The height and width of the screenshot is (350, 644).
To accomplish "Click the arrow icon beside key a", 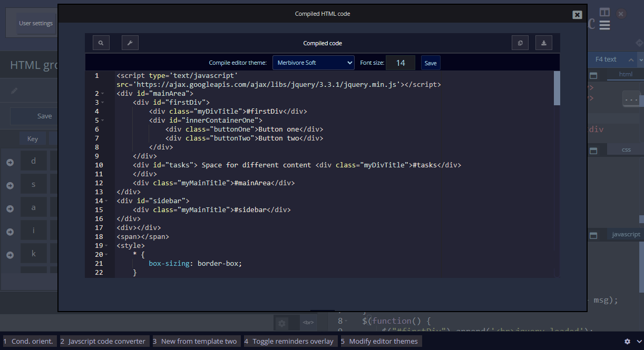I will pos(10,208).
